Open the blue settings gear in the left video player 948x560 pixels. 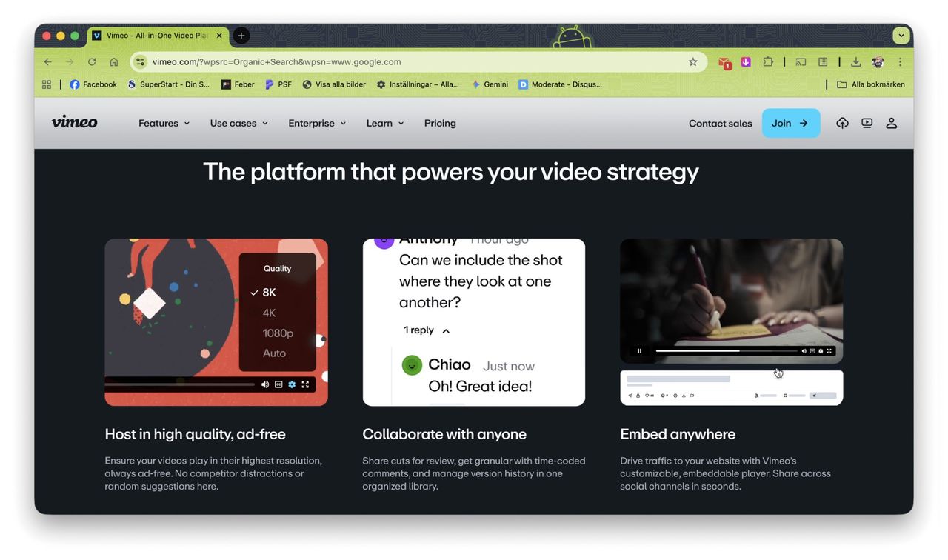coord(291,384)
